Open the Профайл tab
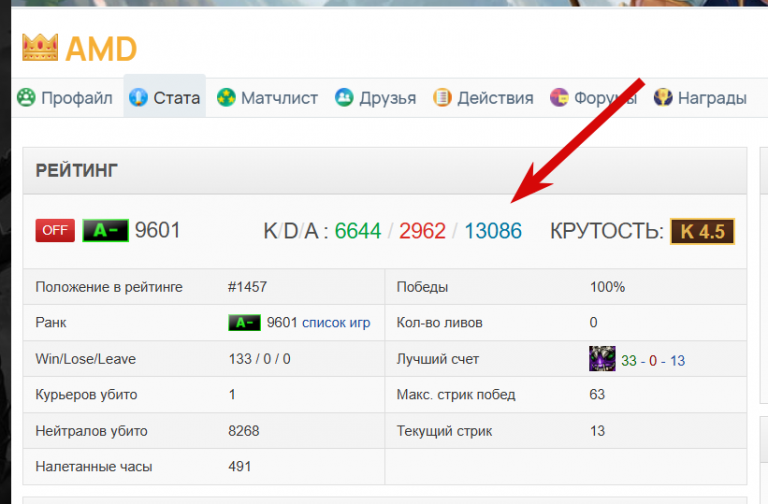This screenshot has width=768, height=504. pos(65,97)
